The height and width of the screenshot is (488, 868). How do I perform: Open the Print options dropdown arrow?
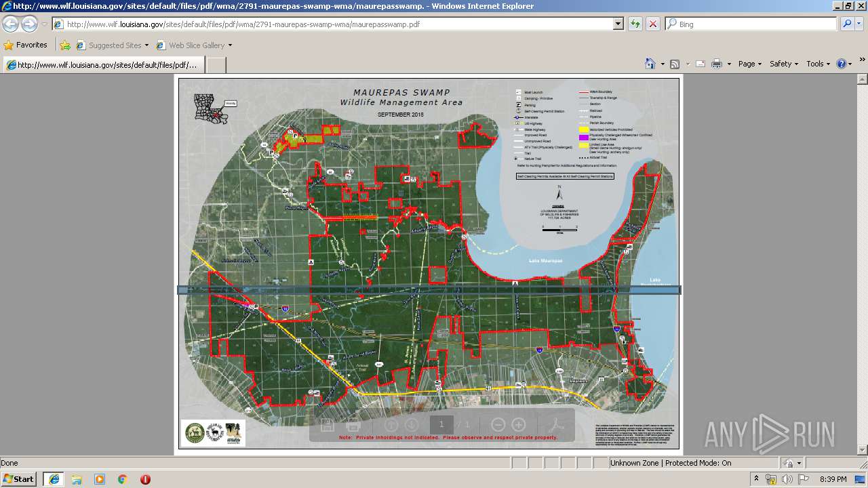point(729,64)
